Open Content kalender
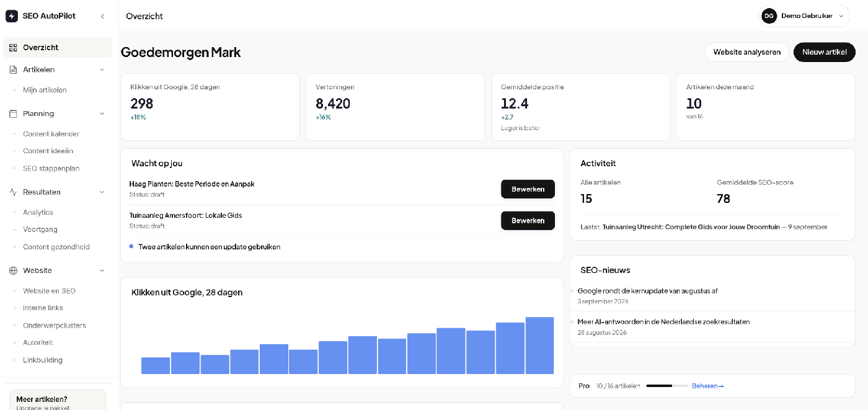The width and height of the screenshot is (868, 410). 51,134
